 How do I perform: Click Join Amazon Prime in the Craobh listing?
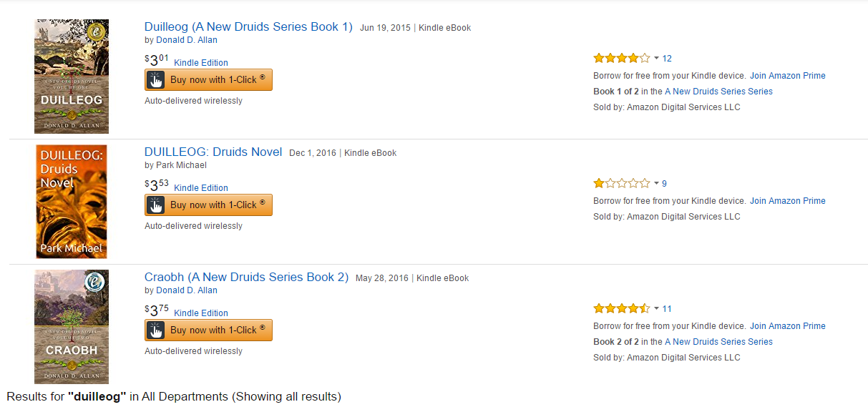point(787,326)
